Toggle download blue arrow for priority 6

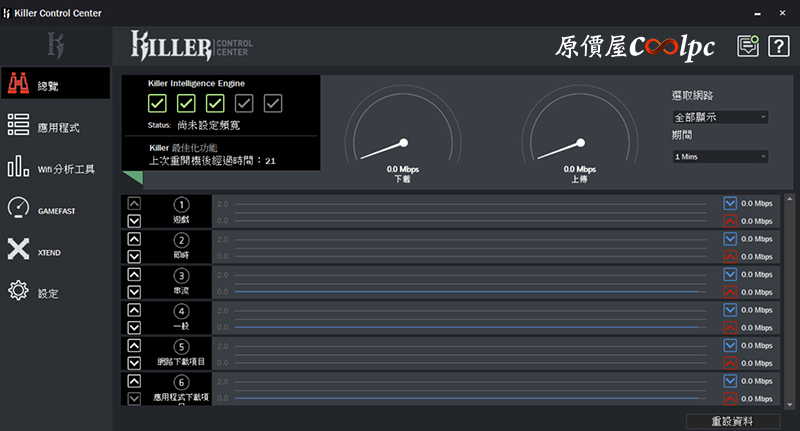730,381
